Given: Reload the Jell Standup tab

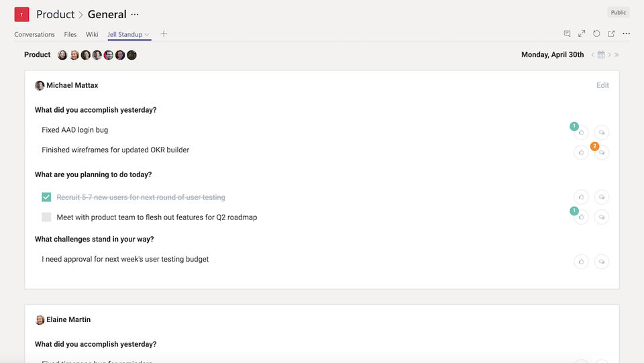Looking at the screenshot, I should click(596, 34).
